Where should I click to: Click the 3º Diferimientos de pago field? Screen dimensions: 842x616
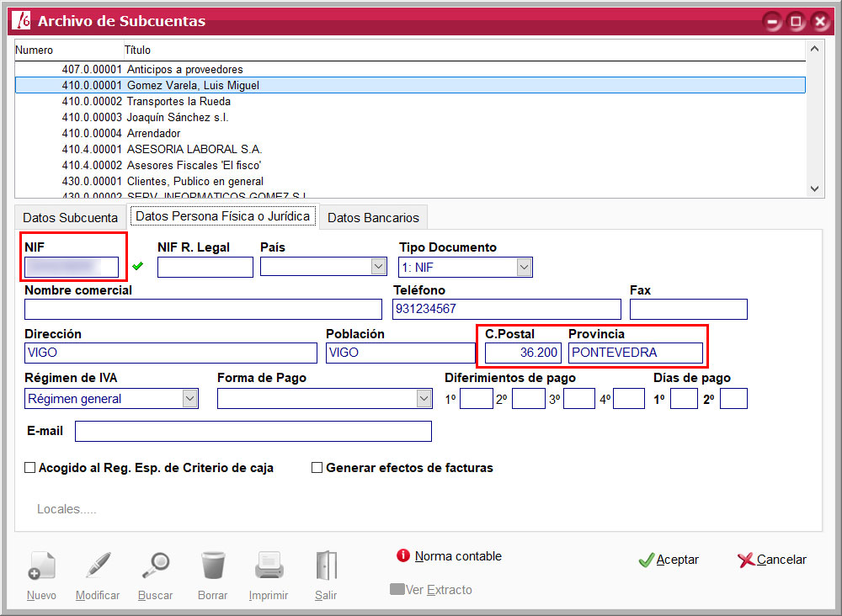[579, 399]
